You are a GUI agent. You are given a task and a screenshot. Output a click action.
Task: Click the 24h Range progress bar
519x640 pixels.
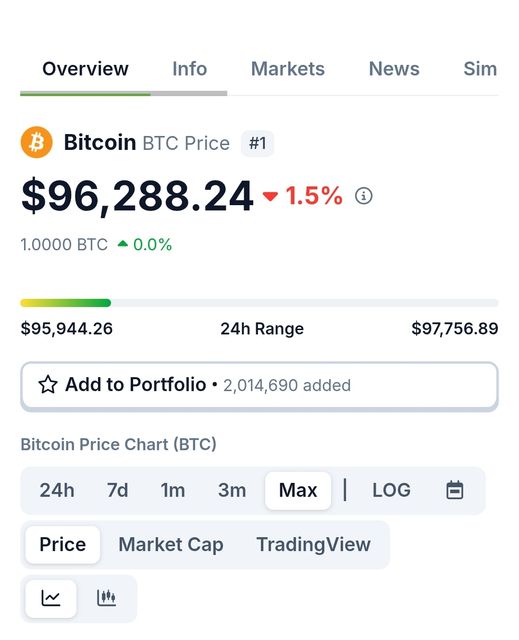(259, 303)
